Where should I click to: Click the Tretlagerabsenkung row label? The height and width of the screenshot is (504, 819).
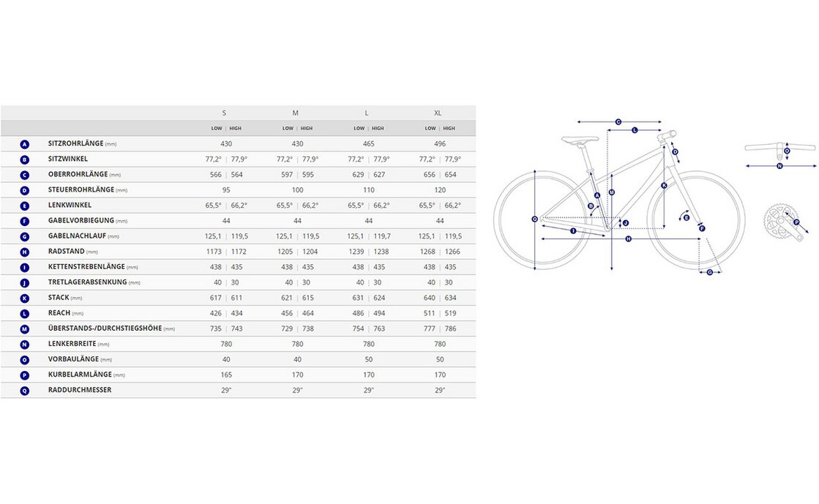[87, 282]
